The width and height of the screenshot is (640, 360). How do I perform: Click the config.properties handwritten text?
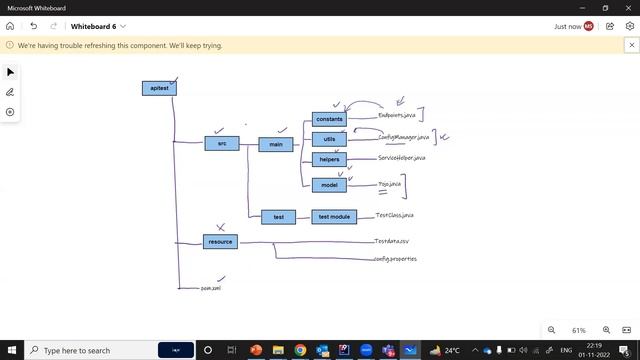395,259
